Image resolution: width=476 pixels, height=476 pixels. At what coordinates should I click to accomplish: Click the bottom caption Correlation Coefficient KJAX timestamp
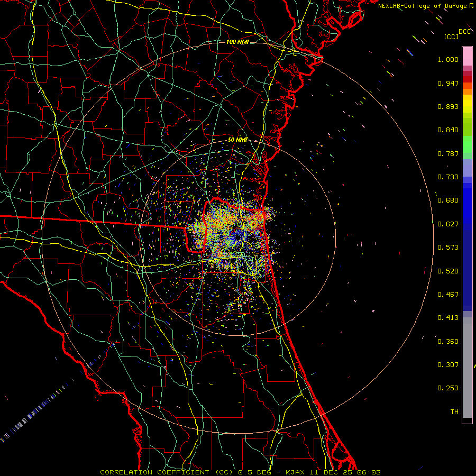[x=240, y=472]
